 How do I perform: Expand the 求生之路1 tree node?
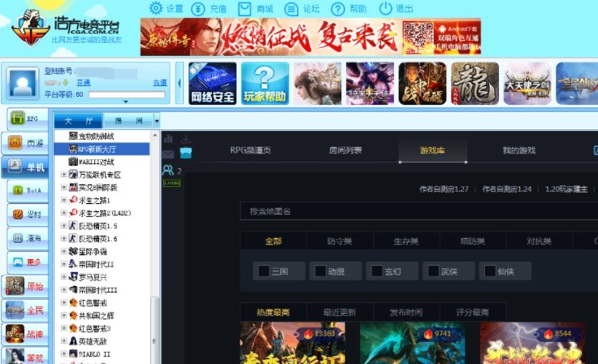pos(63,200)
